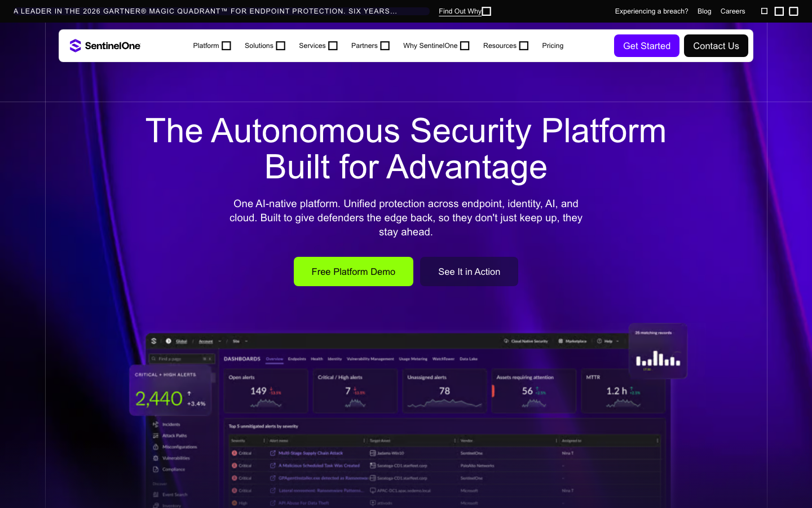Select the Endpoints tab in dashboard preview
This screenshot has width=812, height=508.
tap(297, 359)
